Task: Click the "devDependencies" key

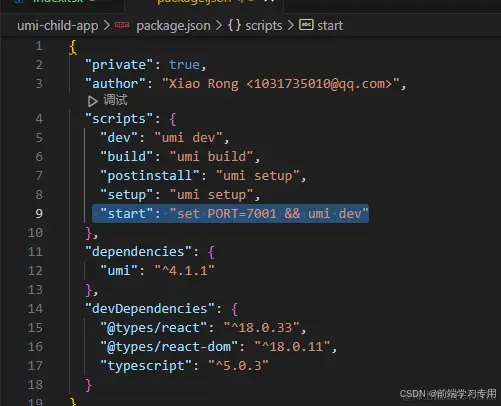Action: (150, 309)
